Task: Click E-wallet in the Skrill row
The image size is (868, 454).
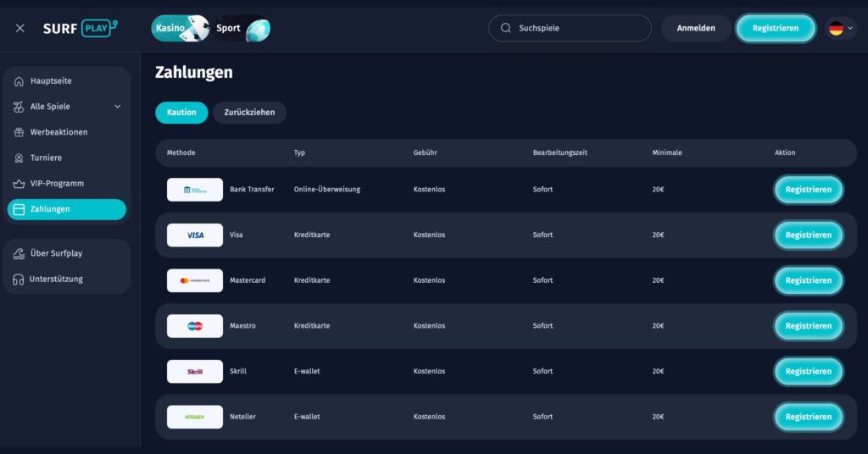Action: (x=307, y=372)
